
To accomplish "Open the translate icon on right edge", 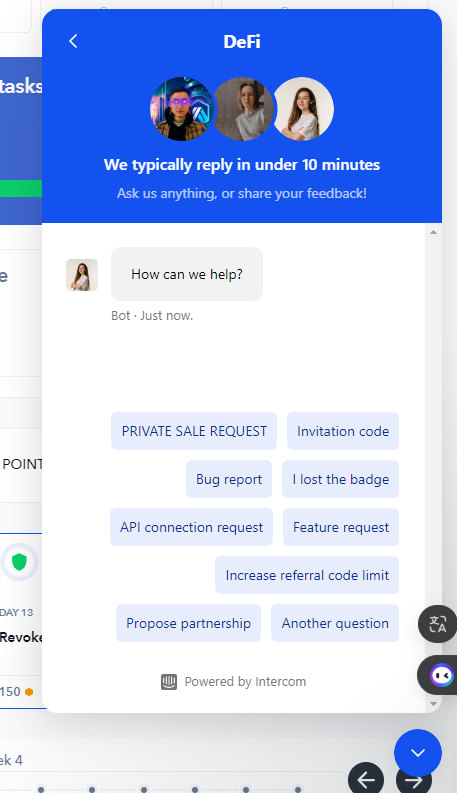I will click(x=438, y=624).
